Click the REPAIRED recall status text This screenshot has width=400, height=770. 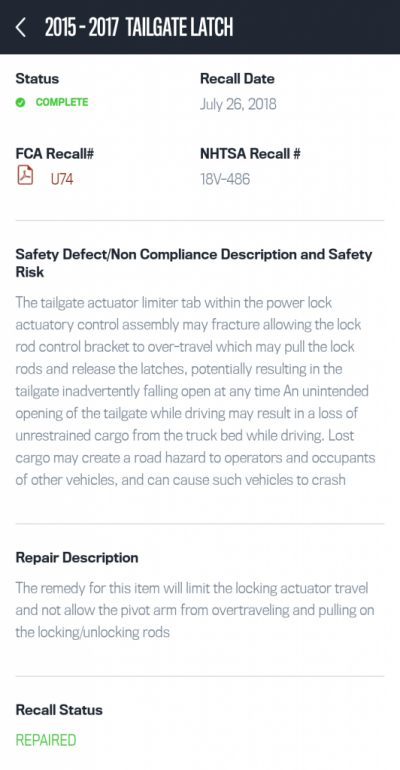(x=46, y=740)
